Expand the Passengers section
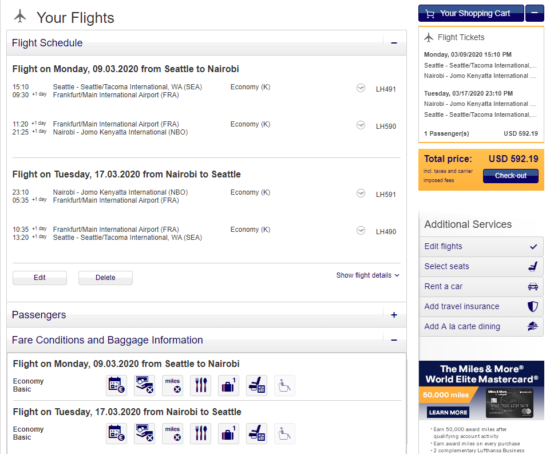Viewport: 550px width, 454px height. (x=394, y=315)
